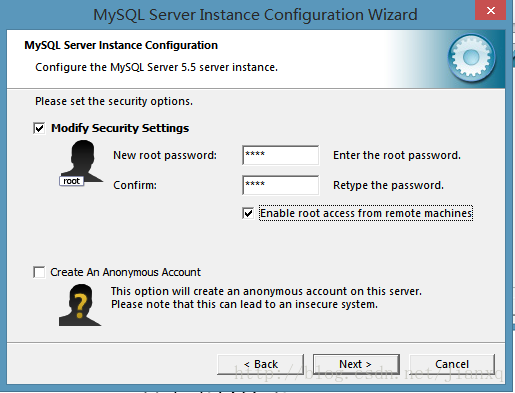The width and height of the screenshot is (515, 393).
Task: Go to previous step with Back button
Action: tap(260, 364)
